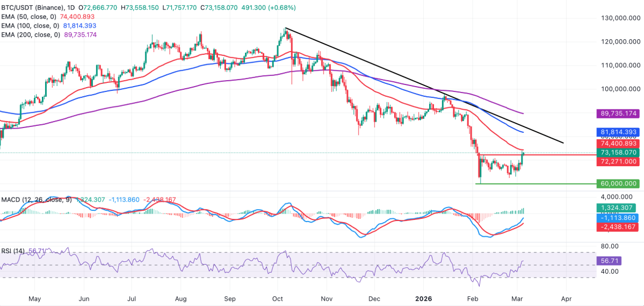This screenshot has height=306, width=644.
Task: Click the blue 81,814.393 price tag
Action: pos(617,131)
